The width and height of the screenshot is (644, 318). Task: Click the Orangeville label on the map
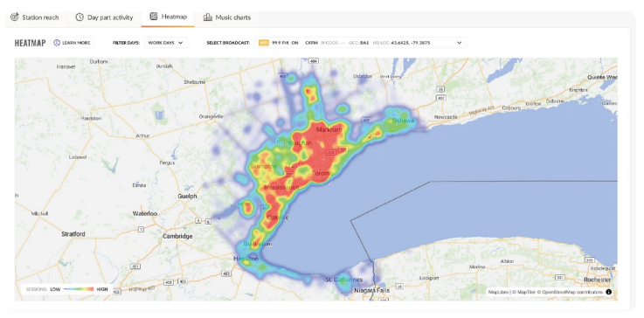pos(211,116)
